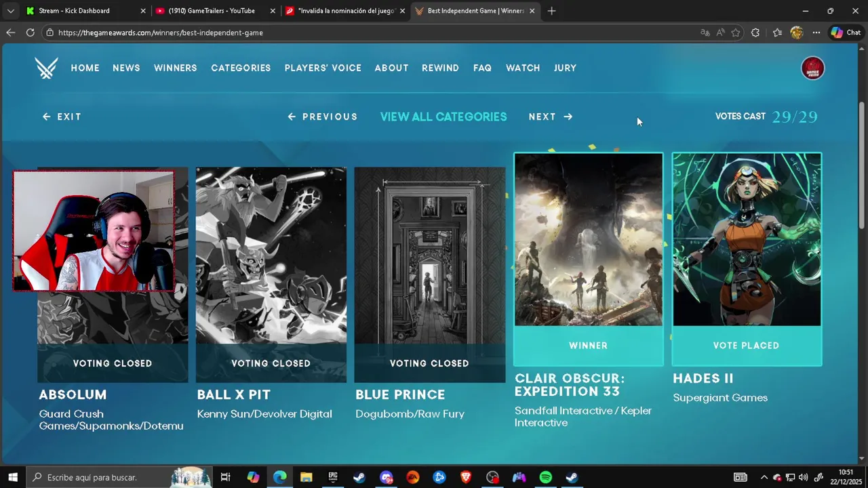Activate the read aloud icon
Image resolution: width=868 pixels, height=488 pixels.
tap(720, 33)
